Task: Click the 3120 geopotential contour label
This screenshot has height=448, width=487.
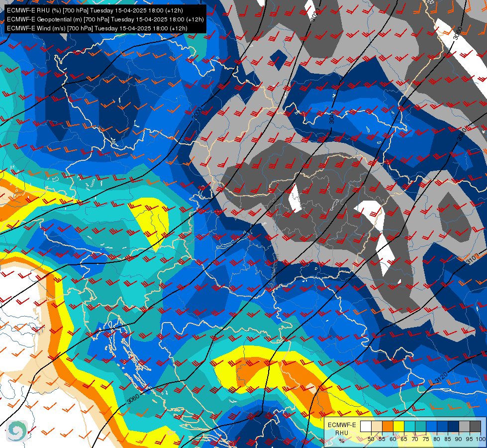Action: tap(441, 378)
